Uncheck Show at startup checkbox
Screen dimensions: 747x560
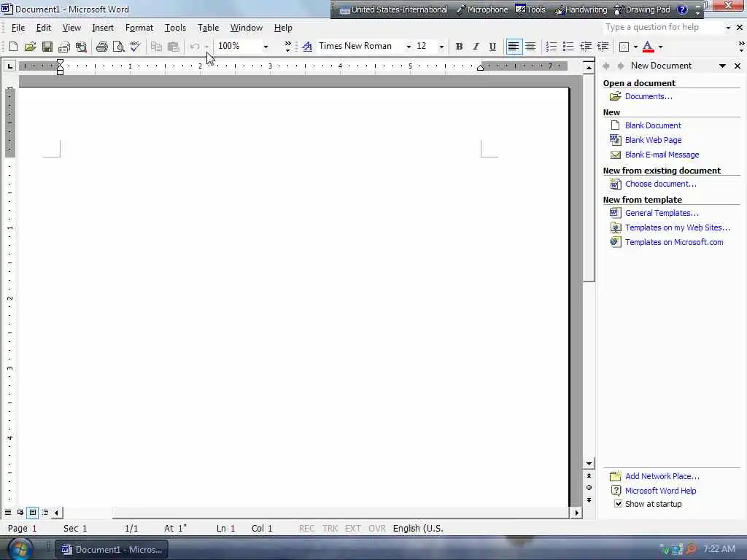point(618,504)
